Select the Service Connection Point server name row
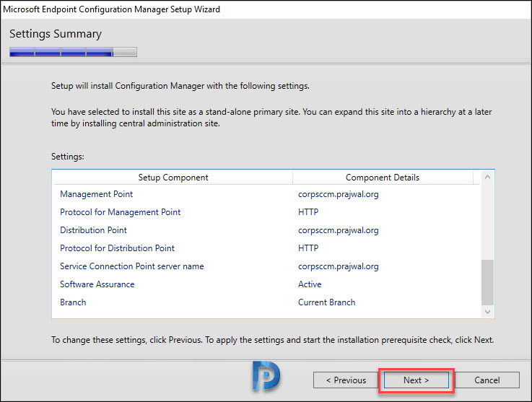This screenshot has height=402, width=532. [x=266, y=266]
